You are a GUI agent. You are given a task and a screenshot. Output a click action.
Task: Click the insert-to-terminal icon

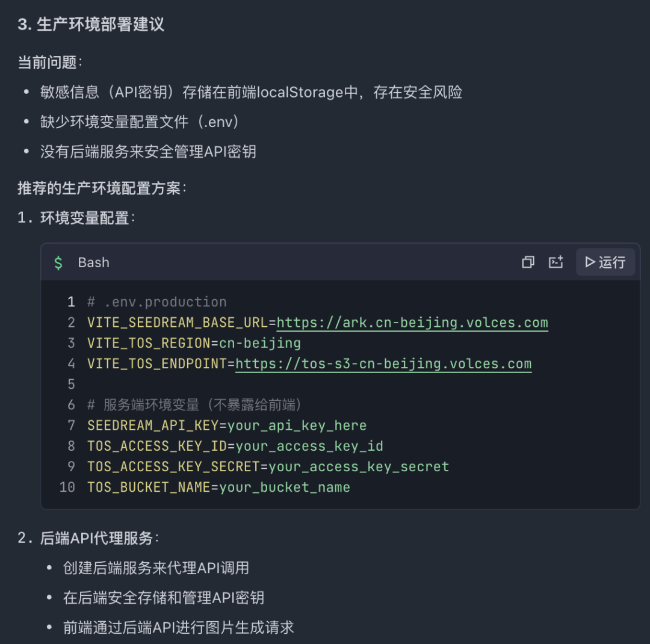(x=556, y=262)
